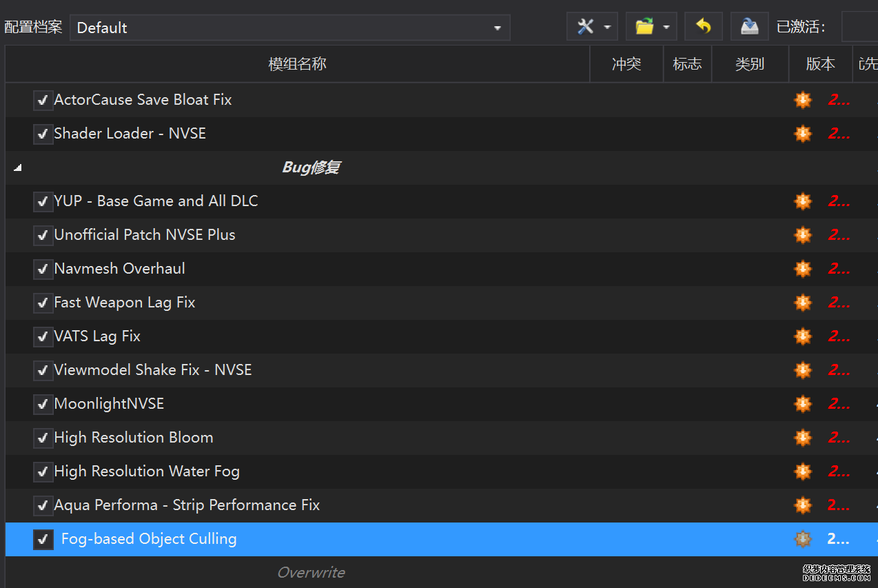Collapse the Bug修复 separator group
878x588 pixels.
(17, 168)
